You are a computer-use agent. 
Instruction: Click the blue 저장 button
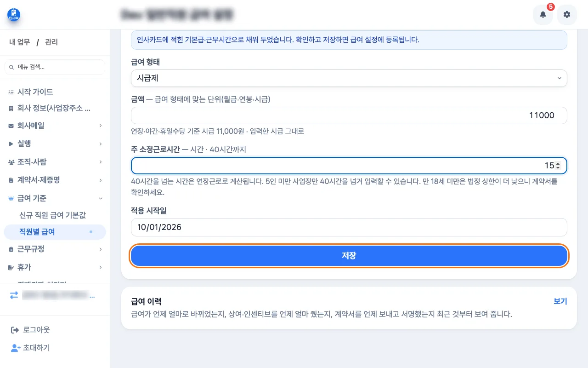click(349, 256)
